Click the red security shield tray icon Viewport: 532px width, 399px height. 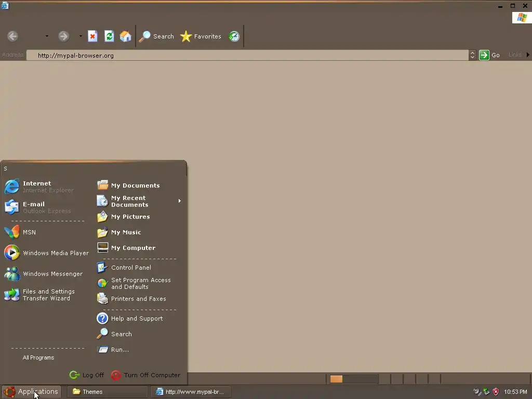[x=496, y=392]
